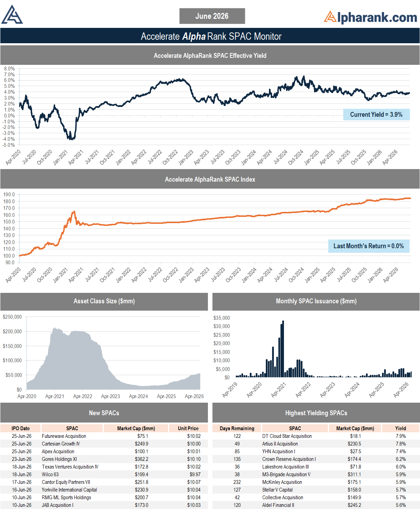Click the Yield column header
The height and width of the screenshot is (509, 420).
pos(400,428)
